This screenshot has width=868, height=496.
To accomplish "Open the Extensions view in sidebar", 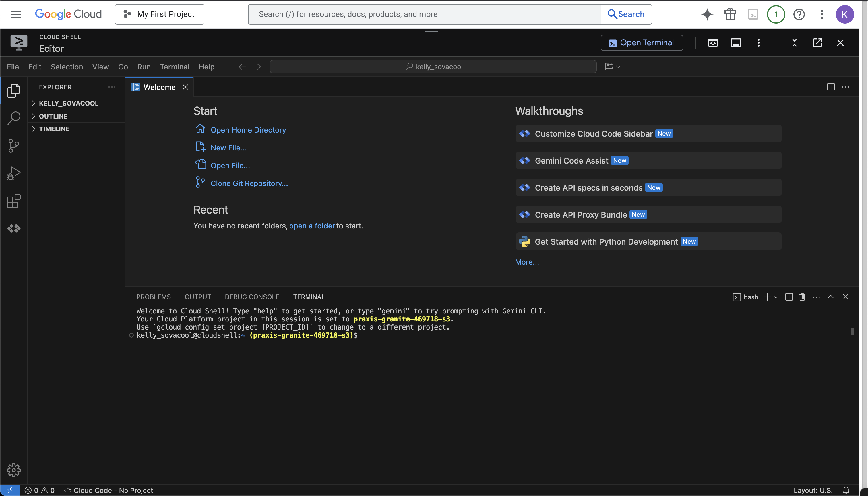I will pos(13,201).
